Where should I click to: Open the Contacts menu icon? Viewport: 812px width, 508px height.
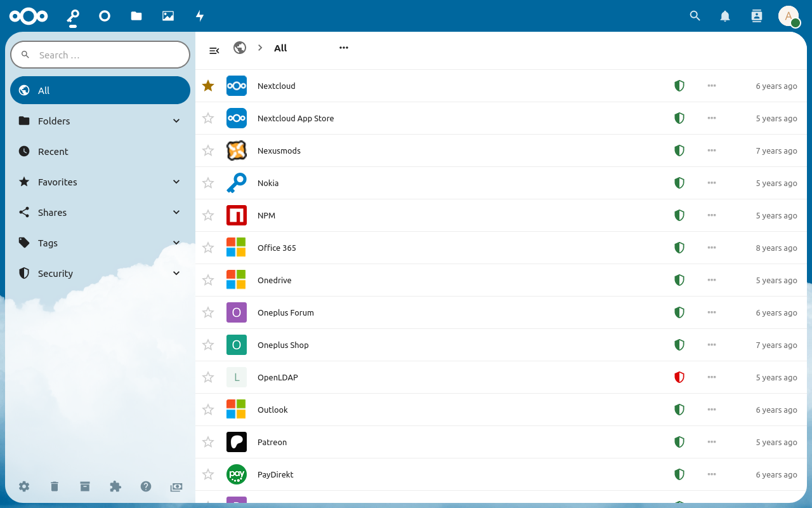point(756,16)
